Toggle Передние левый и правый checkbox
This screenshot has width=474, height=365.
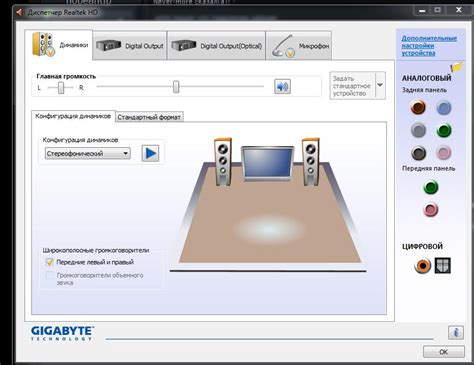[49, 262]
